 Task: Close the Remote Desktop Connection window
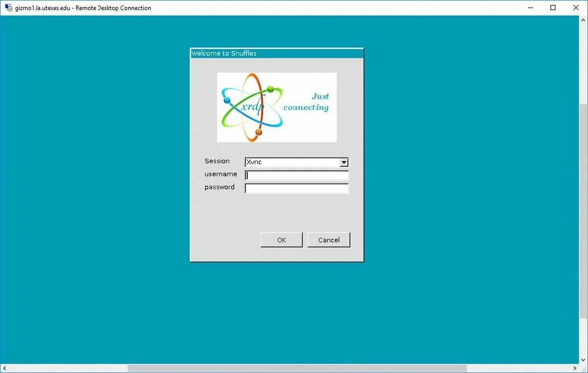[x=576, y=8]
